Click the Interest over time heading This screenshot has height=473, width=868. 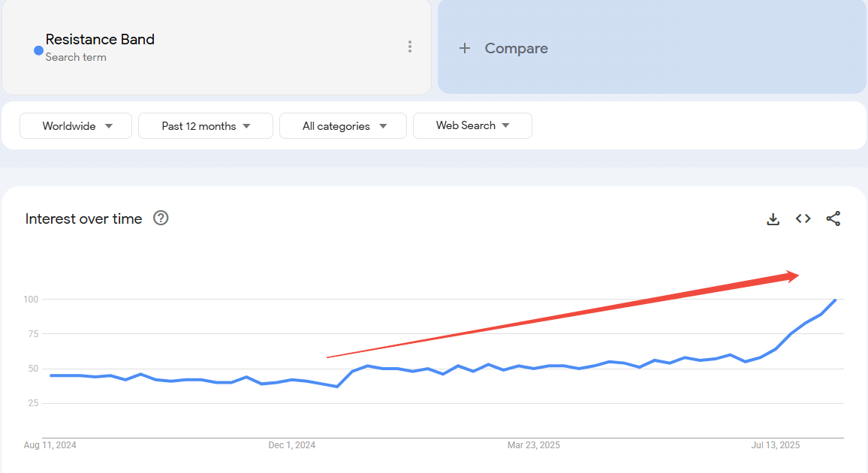coord(83,218)
